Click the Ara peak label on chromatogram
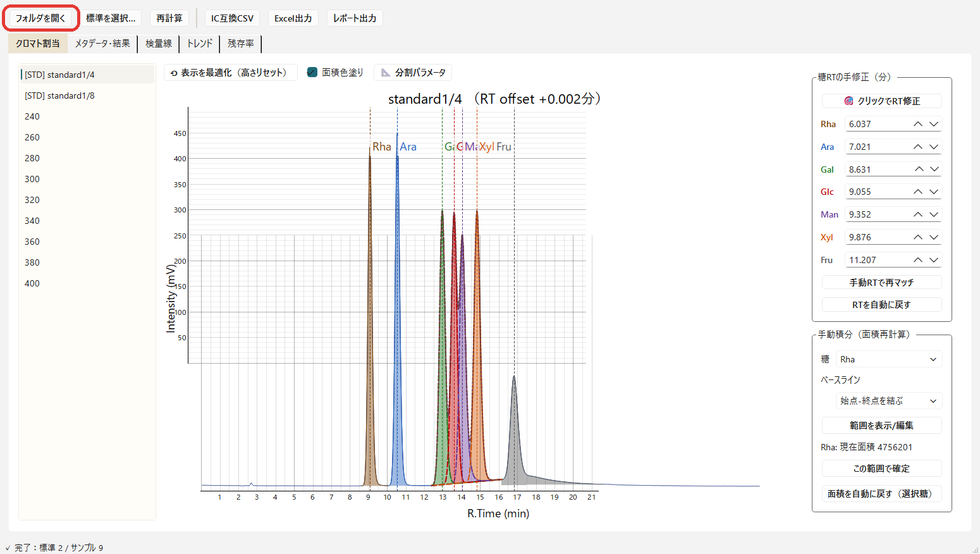The width and height of the screenshot is (980, 554). 408,147
